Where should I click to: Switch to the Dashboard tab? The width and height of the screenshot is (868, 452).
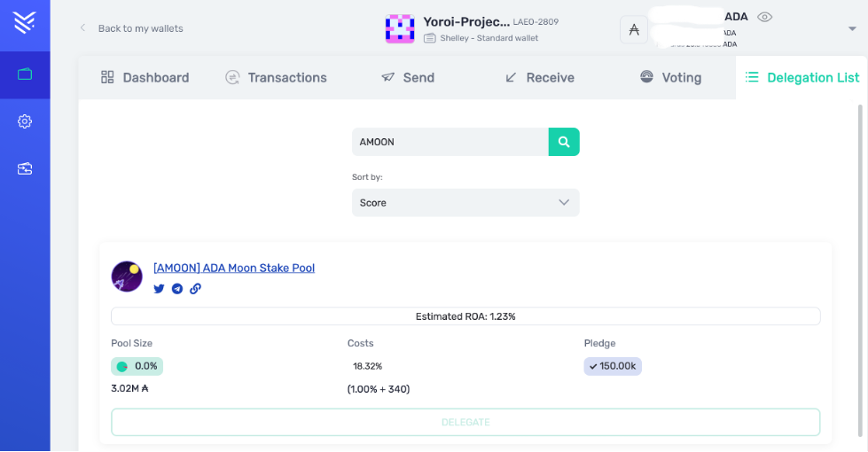[x=145, y=77]
